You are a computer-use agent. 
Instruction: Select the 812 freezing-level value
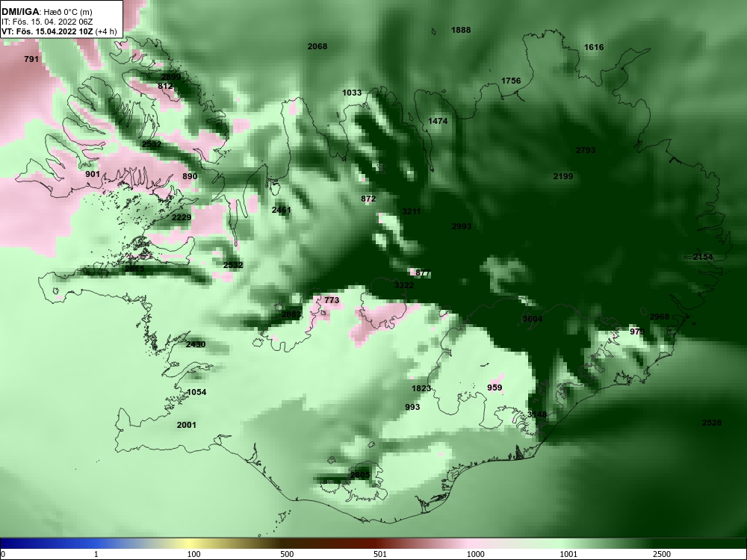pos(165,86)
